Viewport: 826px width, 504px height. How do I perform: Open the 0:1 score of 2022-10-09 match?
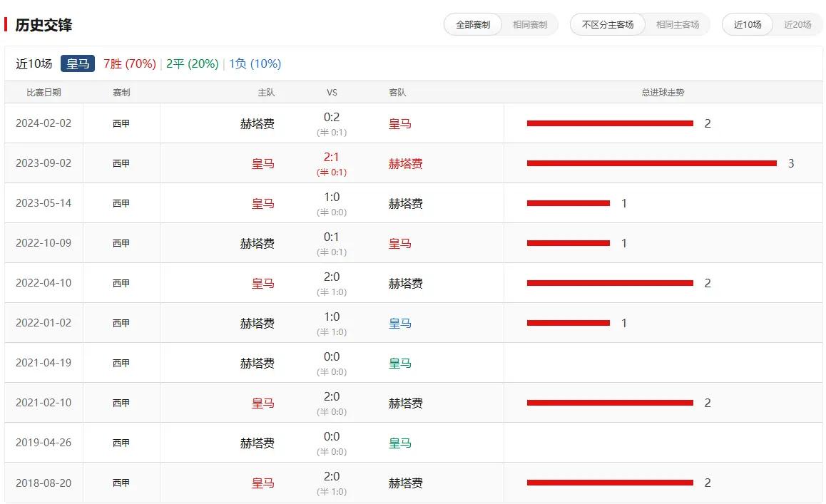click(332, 237)
